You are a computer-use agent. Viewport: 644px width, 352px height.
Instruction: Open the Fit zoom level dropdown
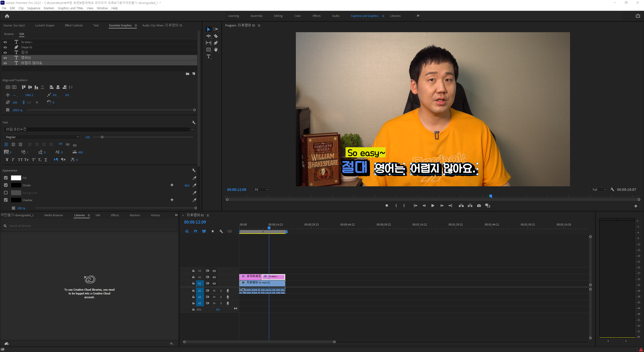coord(261,190)
